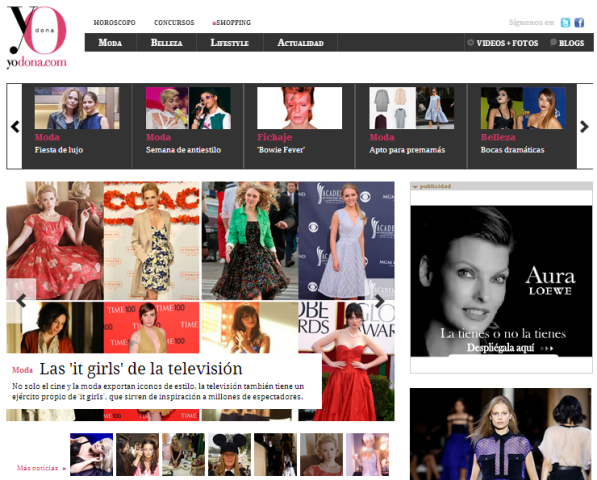Go to the Lifestyle section
597x480 pixels.
(230, 43)
